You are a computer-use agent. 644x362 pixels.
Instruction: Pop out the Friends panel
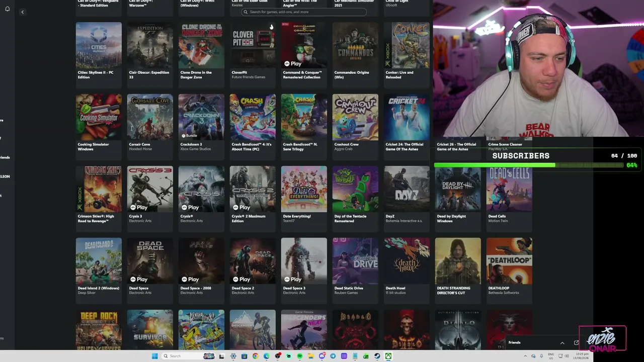click(576, 343)
